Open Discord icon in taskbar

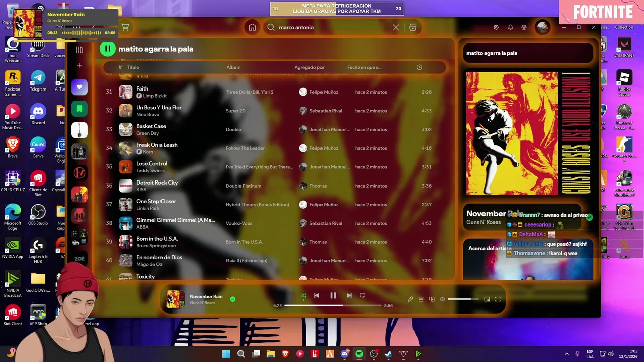tap(345, 354)
